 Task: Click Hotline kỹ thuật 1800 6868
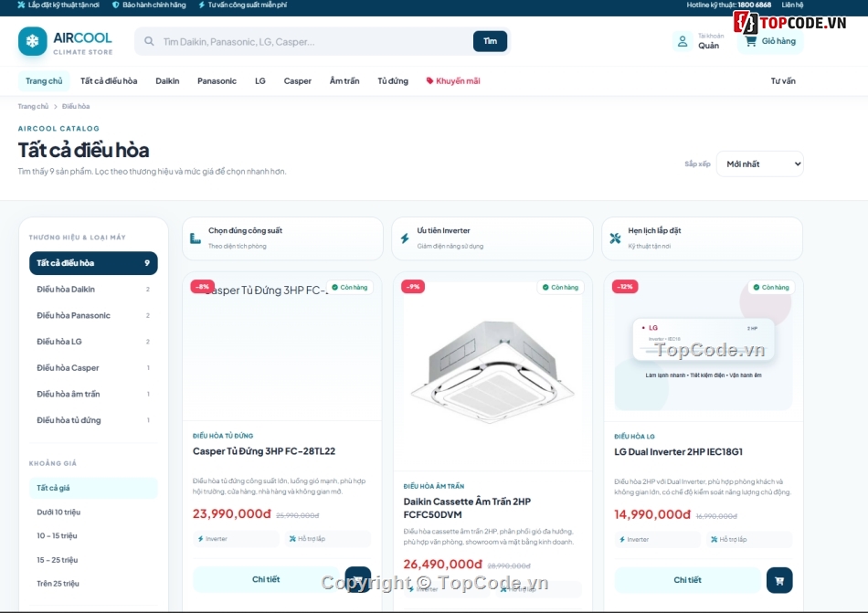coord(729,5)
